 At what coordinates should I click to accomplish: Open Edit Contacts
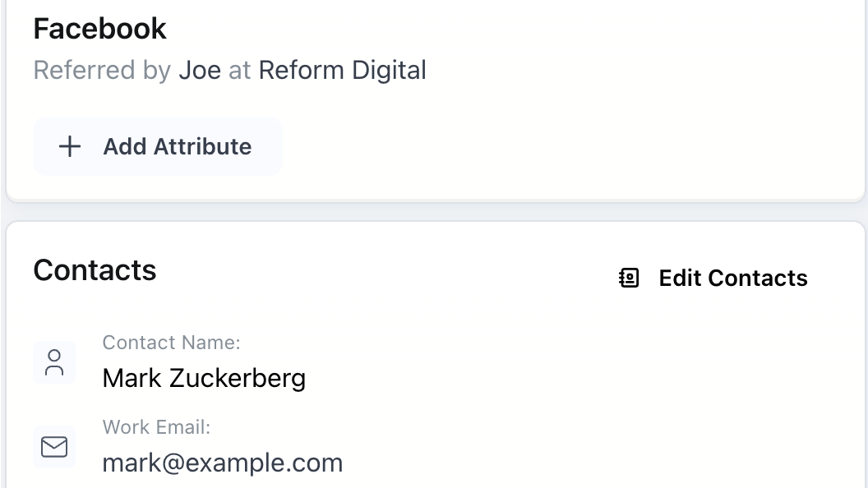(732, 279)
